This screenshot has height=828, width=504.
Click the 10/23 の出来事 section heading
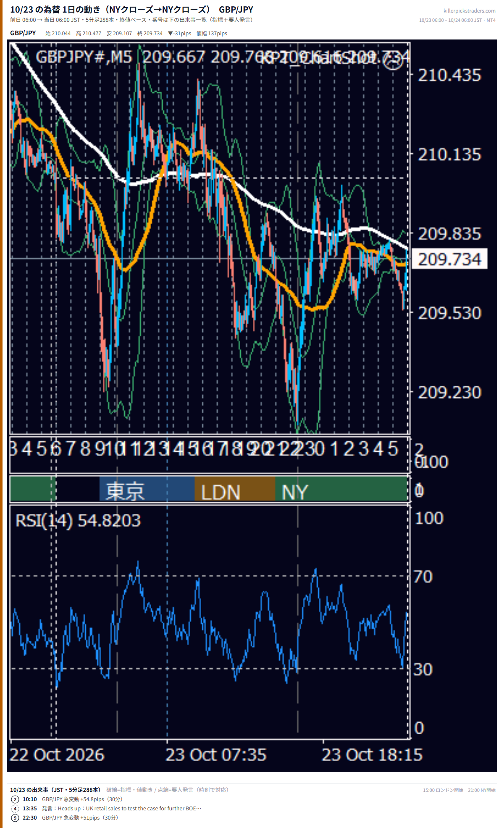55,790
